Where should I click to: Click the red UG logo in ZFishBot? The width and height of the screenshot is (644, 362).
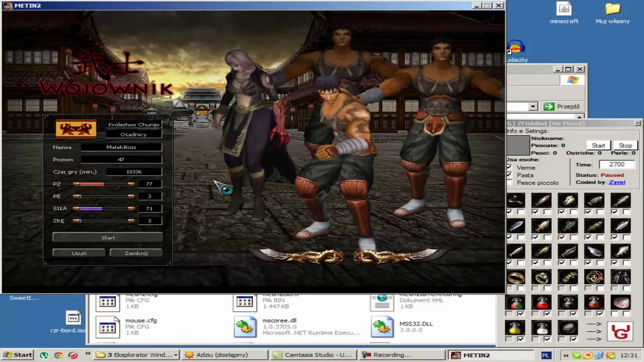pyautogui.click(x=619, y=331)
